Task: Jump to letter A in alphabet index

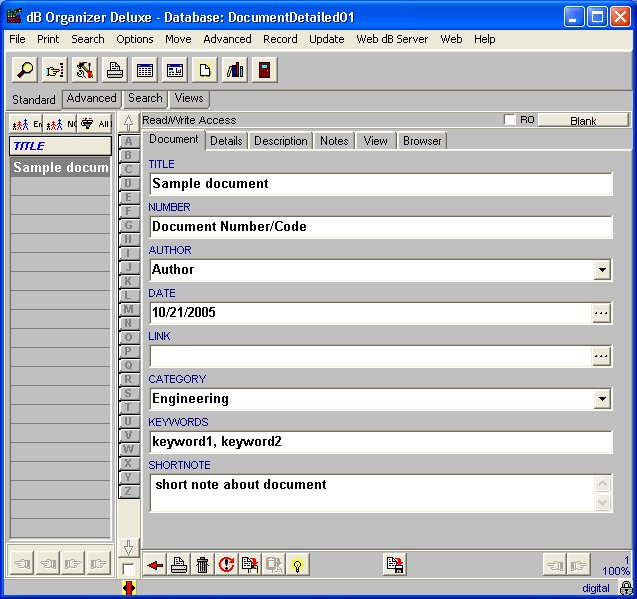Action: (128, 141)
